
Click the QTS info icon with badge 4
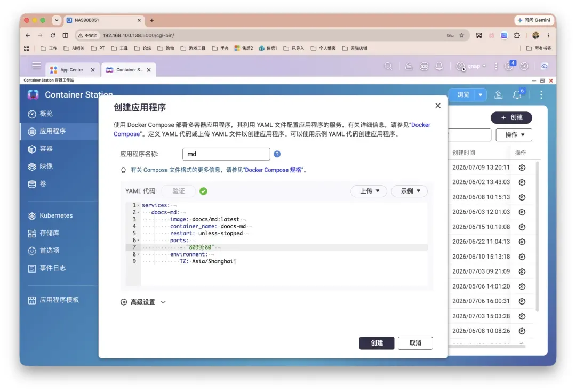click(509, 66)
